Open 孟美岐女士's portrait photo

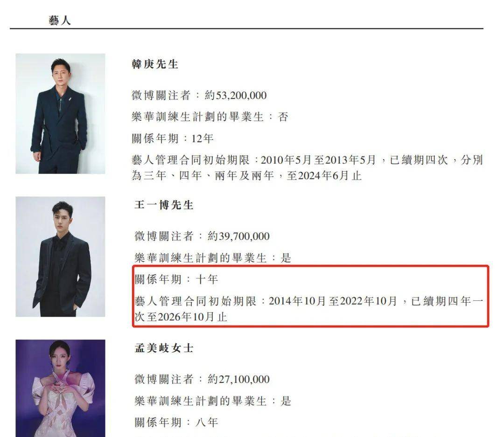60,388
